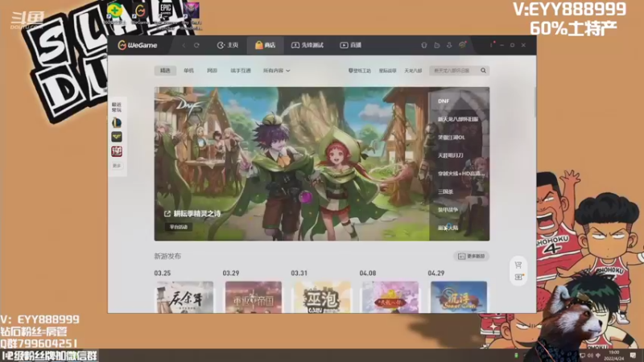
Task: Go back with the back arrow
Action: click(x=184, y=45)
